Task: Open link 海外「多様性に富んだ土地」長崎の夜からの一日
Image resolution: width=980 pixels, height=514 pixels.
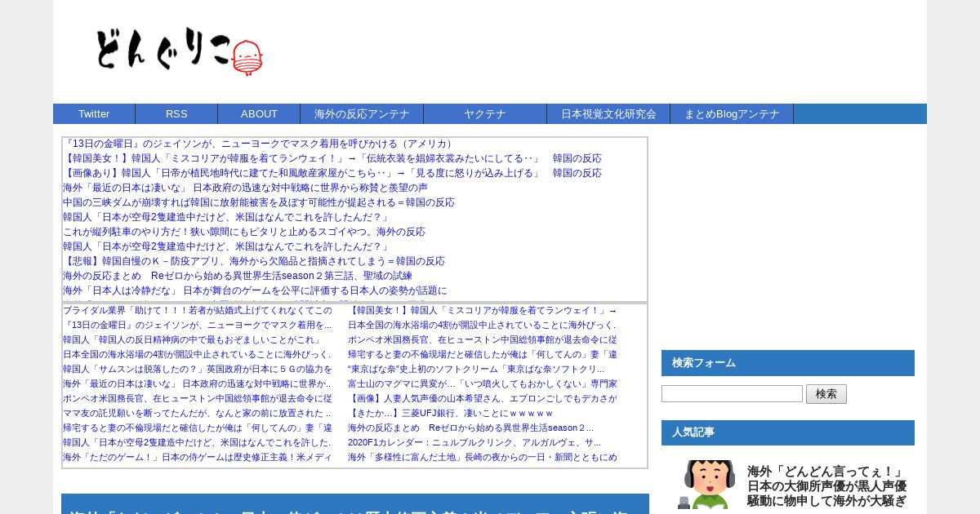Action: point(483,457)
